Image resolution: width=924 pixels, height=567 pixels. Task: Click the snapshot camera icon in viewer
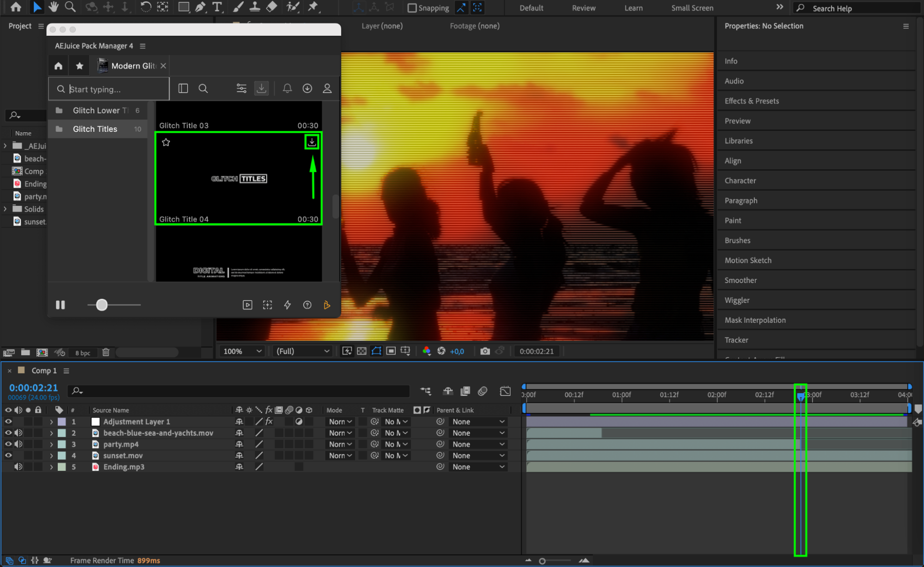484,351
